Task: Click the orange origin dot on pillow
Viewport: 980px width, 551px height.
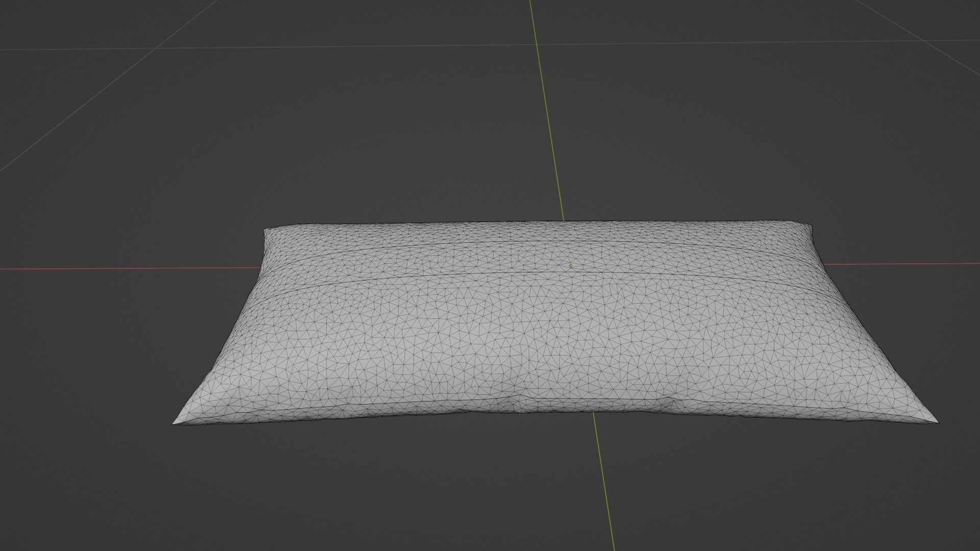Action: [571, 266]
